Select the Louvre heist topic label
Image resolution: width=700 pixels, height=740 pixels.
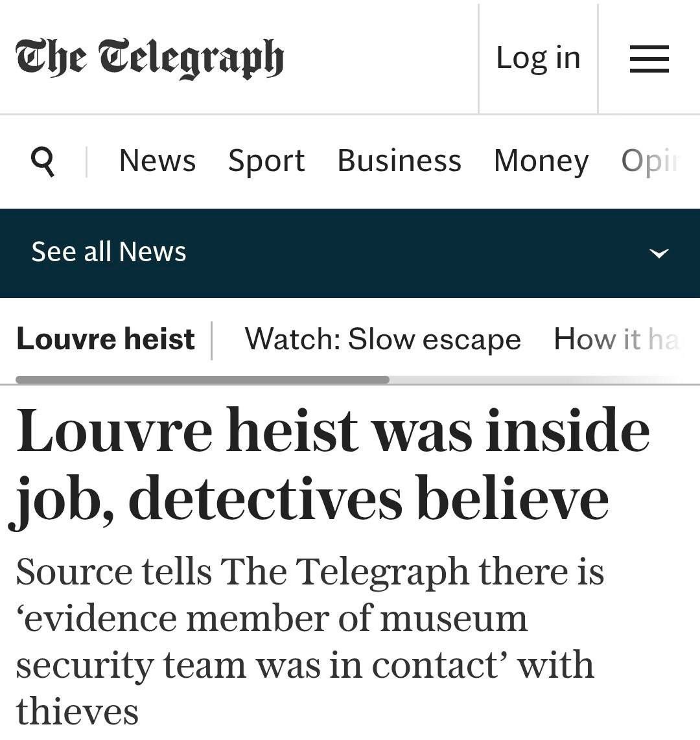click(x=106, y=339)
